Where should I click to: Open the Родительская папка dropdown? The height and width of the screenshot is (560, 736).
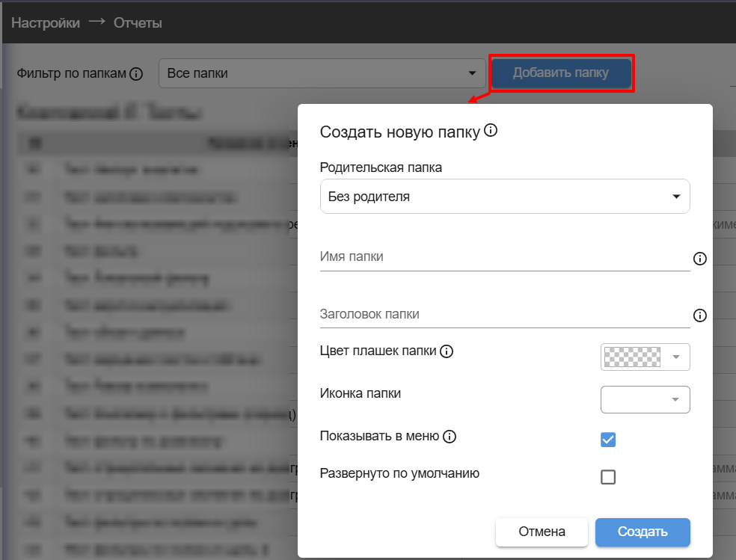(x=505, y=197)
